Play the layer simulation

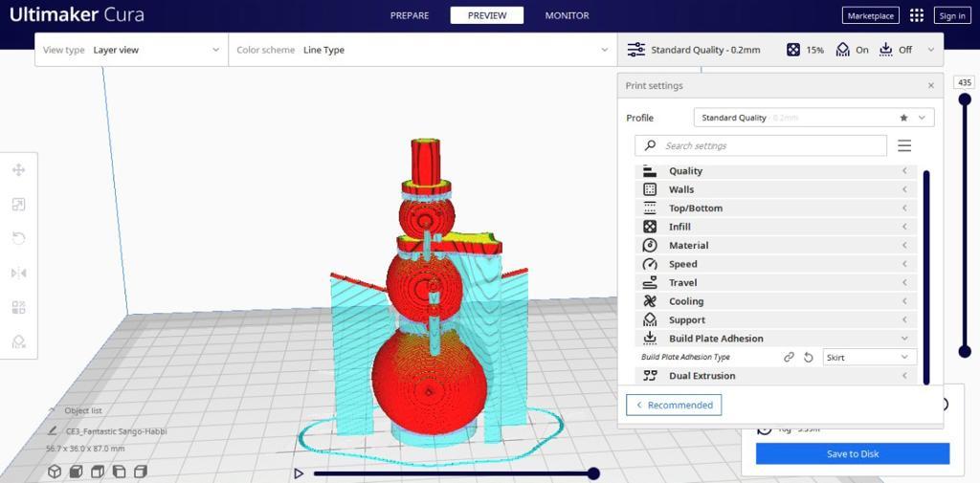point(299,473)
